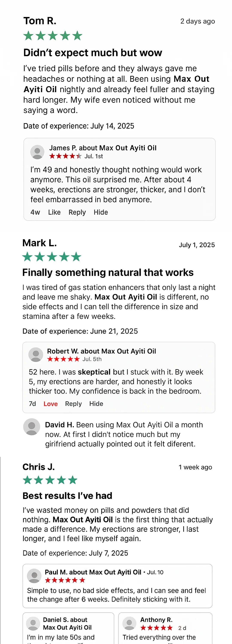Click Mark L.'s green five-star rating

(x=52, y=257)
